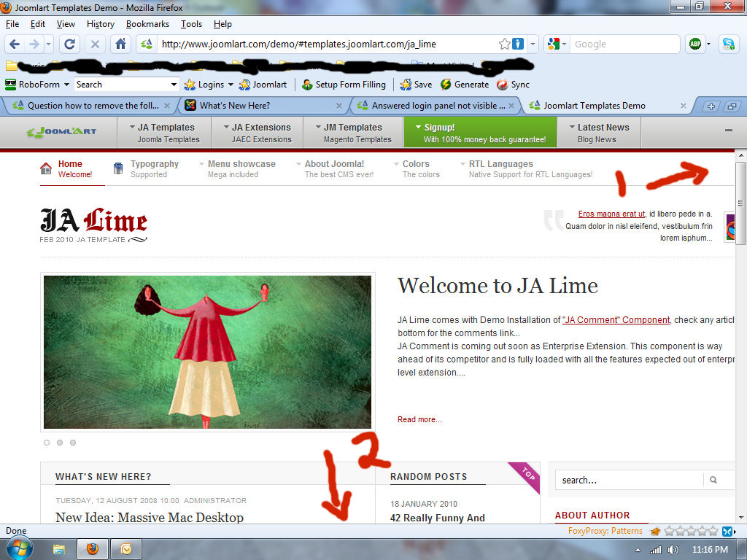Open the "JA Comment" Component link
The height and width of the screenshot is (560, 747).
pyautogui.click(x=616, y=320)
